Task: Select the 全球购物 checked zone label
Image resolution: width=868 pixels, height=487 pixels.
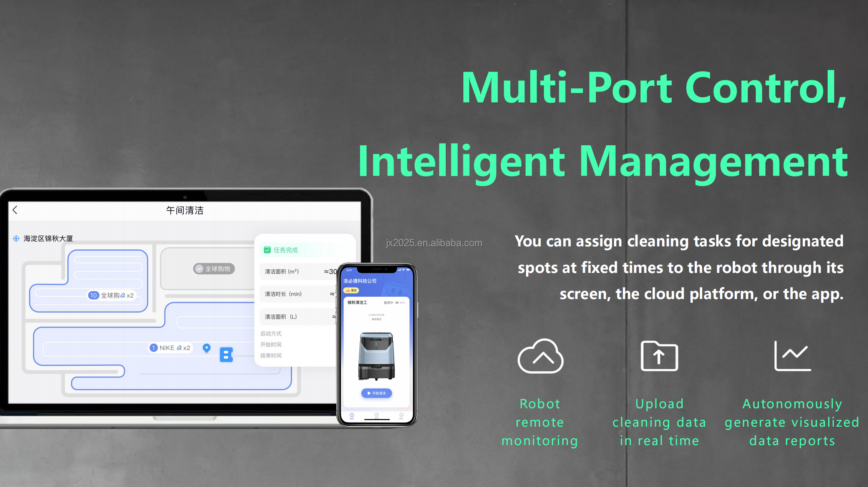Action: click(x=214, y=269)
